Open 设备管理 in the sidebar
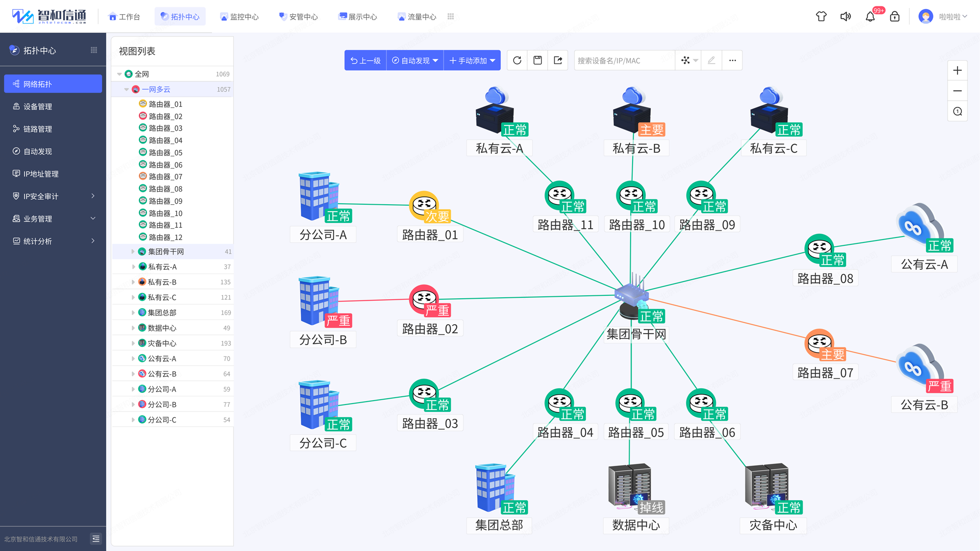 click(x=53, y=106)
